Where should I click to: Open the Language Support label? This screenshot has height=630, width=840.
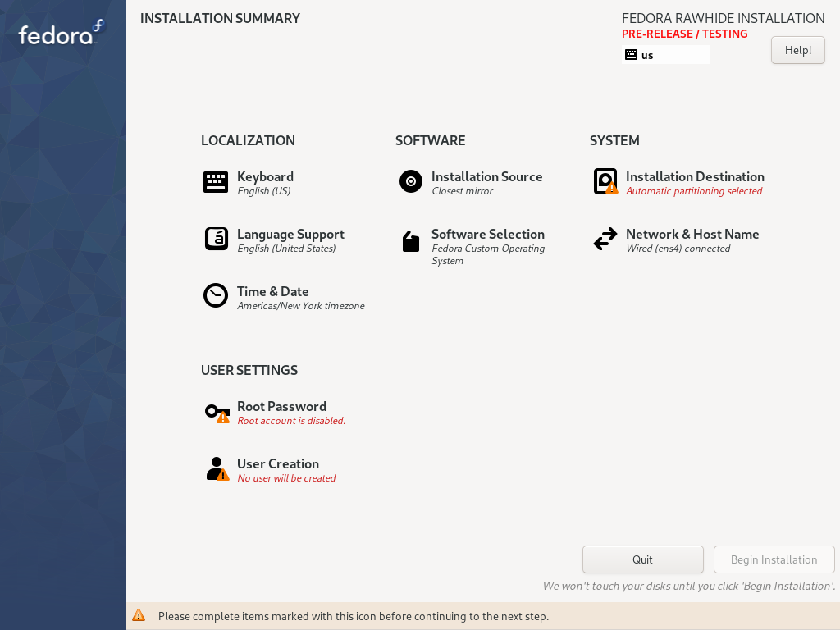click(291, 235)
